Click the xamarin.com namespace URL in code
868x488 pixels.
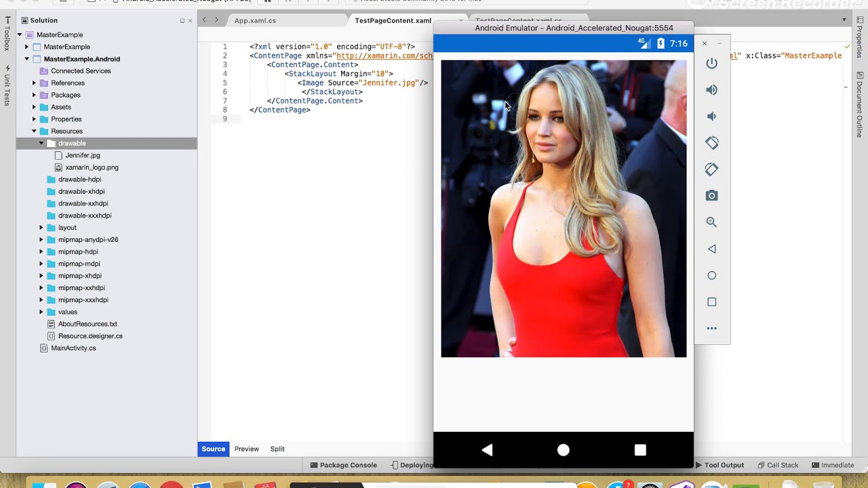[x=384, y=56]
